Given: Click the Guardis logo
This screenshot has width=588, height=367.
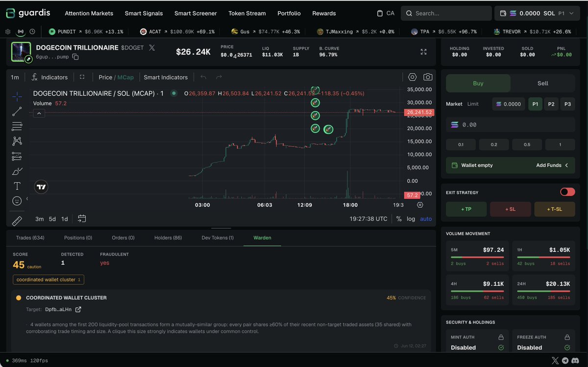Looking at the screenshot, I should tap(28, 13).
